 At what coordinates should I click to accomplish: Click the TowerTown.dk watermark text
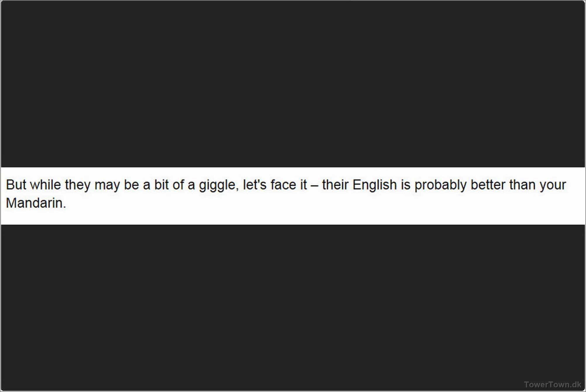[x=552, y=384]
